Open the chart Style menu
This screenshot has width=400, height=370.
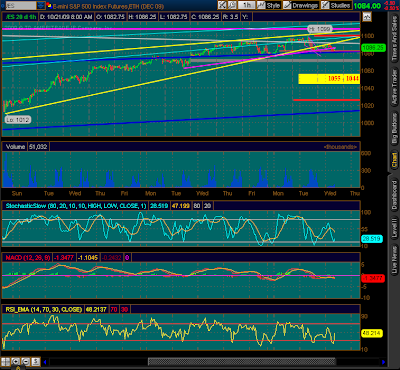click(x=270, y=5)
